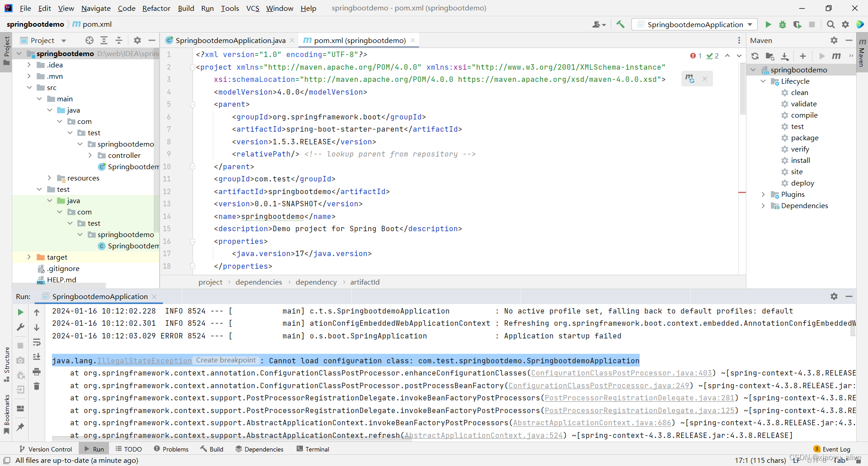Open Maven panel settings gear
This screenshot has width=868, height=466.
[834, 40]
